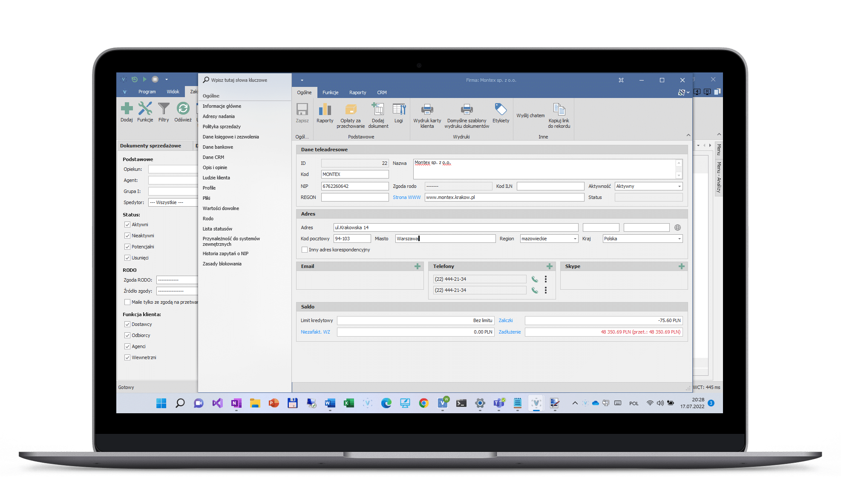Add a Skype contact with plus icon
Viewport: 841px width, 504px height.
pos(682,266)
